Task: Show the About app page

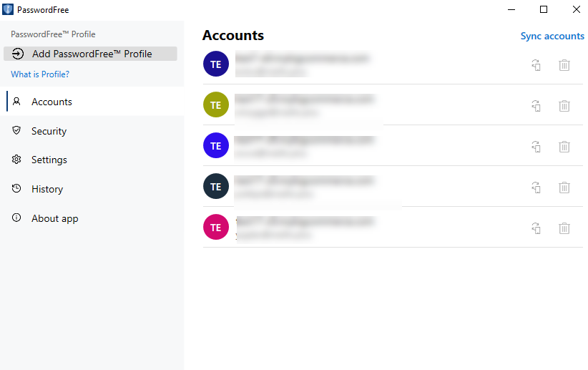Action: point(54,218)
